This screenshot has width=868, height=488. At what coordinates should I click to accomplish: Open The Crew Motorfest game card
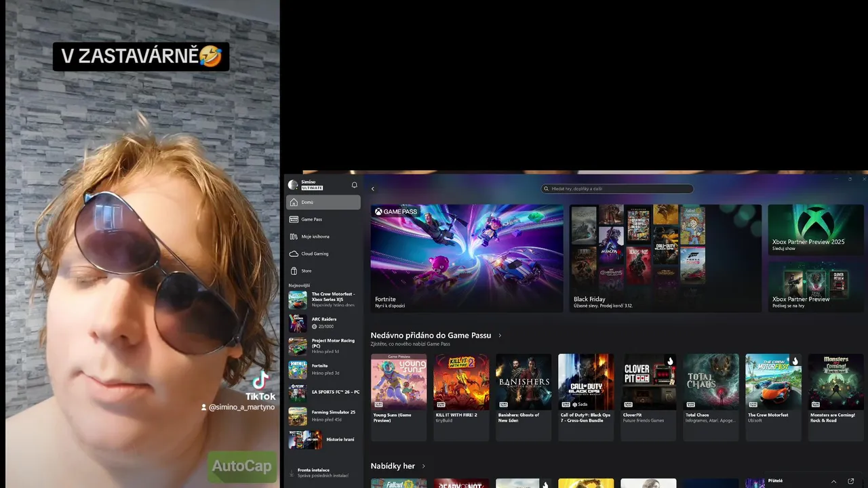click(x=773, y=397)
